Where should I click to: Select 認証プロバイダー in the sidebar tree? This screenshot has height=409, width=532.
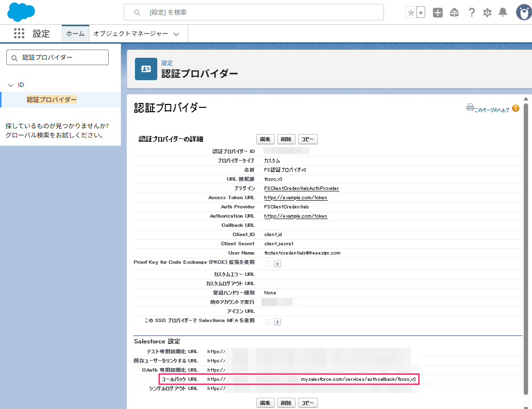(51, 100)
